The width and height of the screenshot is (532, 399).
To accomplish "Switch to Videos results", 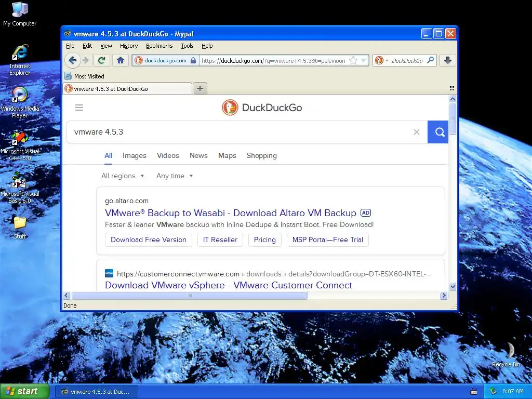I will point(168,155).
